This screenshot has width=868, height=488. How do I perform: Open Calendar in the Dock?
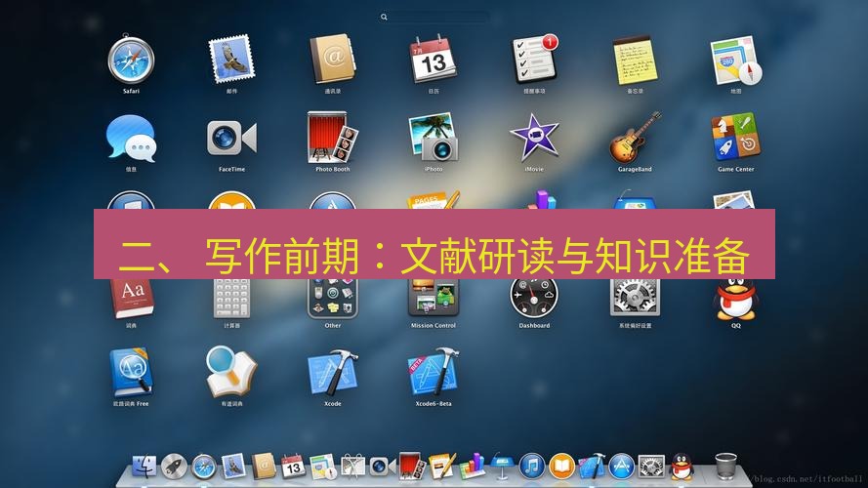click(x=293, y=467)
